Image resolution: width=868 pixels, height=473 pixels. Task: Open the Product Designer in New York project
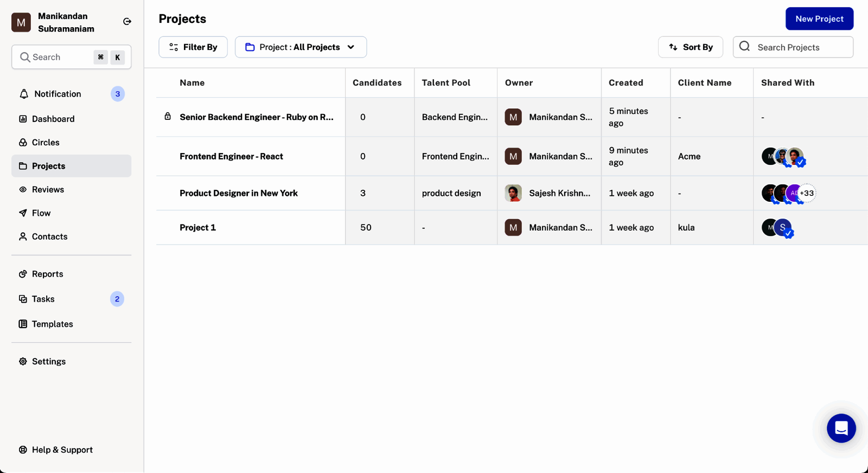pyautogui.click(x=239, y=193)
